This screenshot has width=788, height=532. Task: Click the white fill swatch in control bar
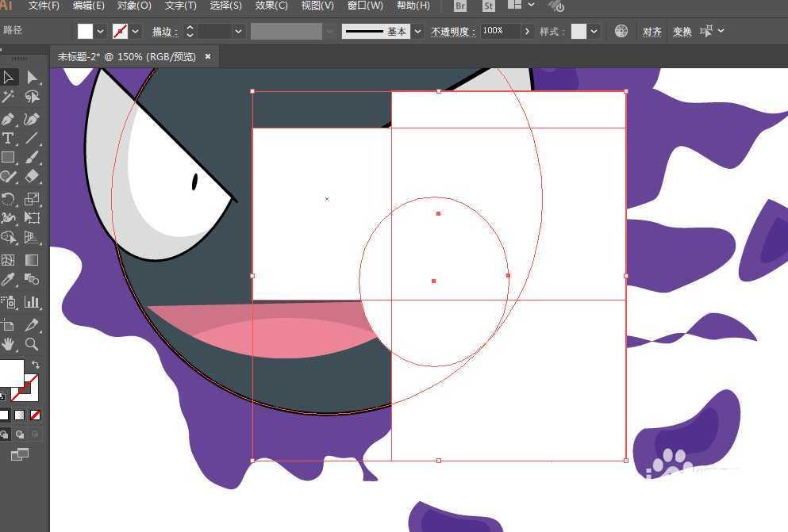point(85,32)
